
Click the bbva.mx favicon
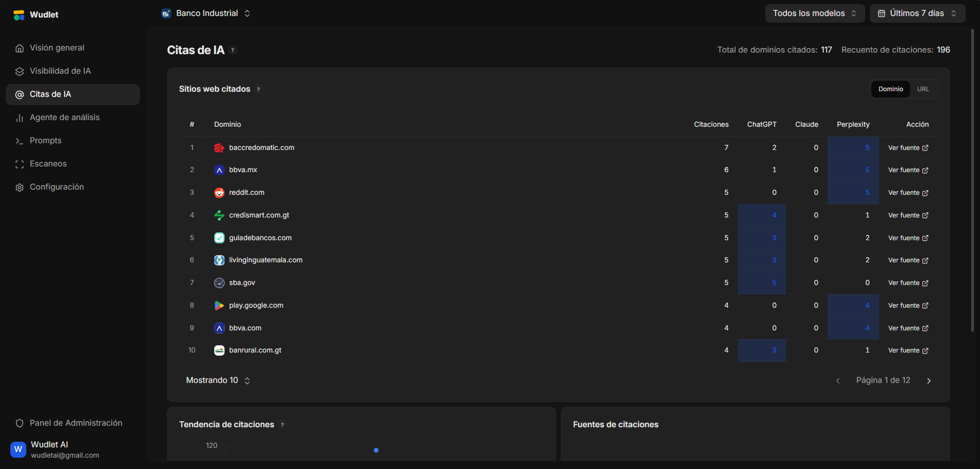[x=219, y=170]
